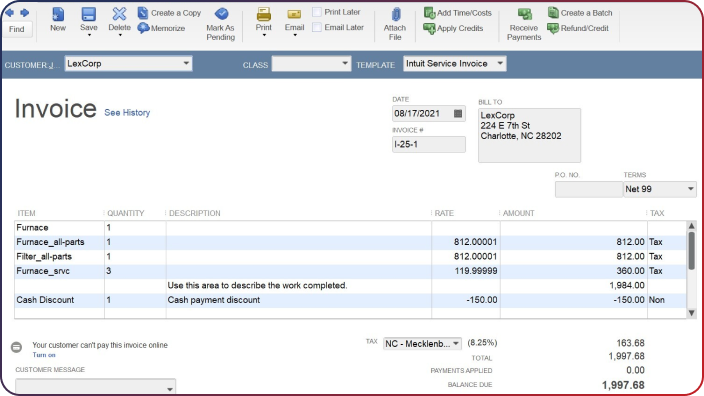Click the Save icon in toolbar
This screenshot has height=396, width=704.
coord(88,14)
